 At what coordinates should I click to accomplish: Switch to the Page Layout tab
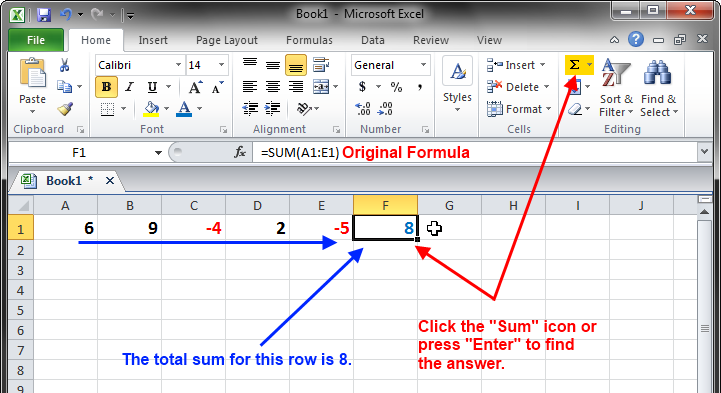point(227,40)
